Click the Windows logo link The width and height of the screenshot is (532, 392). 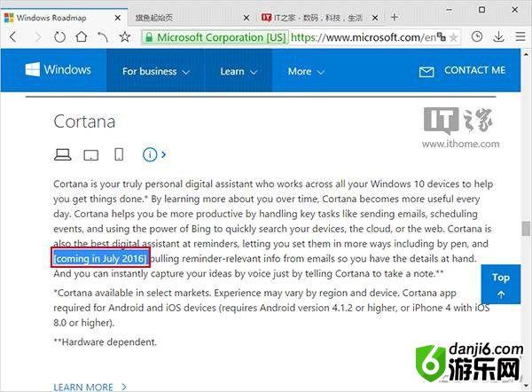point(58,69)
